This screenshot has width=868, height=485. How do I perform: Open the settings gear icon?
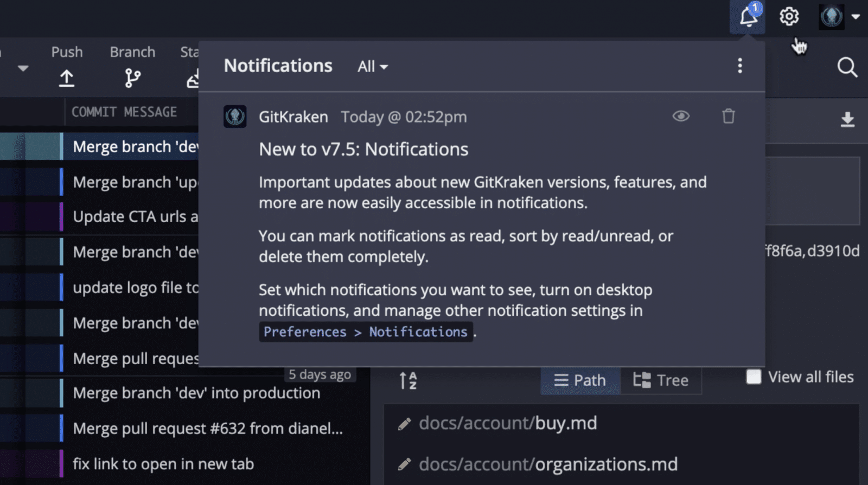pyautogui.click(x=789, y=17)
